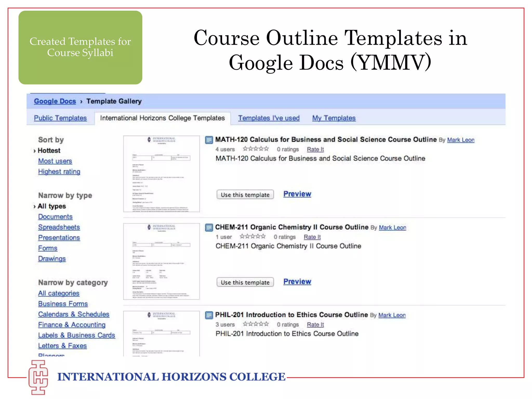Image resolution: width=532 pixels, height=399 pixels.
Task: Click the MATH-120 document type icon
Action: click(209, 140)
